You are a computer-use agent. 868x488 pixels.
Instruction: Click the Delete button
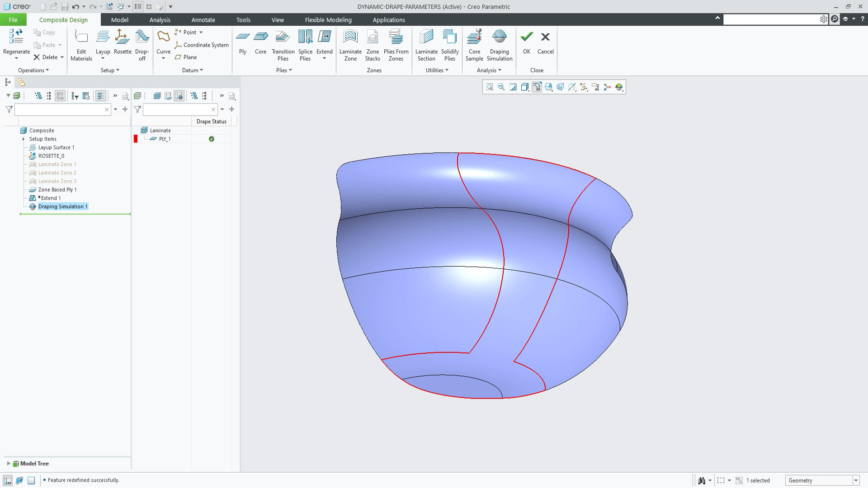click(x=46, y=57)
